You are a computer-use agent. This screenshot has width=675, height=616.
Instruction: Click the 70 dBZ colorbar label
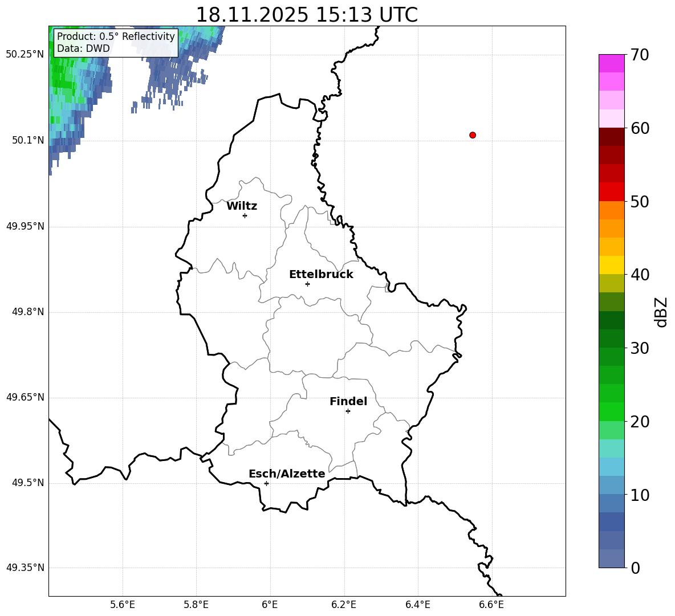pyautogui.click(x=640, y=55)
